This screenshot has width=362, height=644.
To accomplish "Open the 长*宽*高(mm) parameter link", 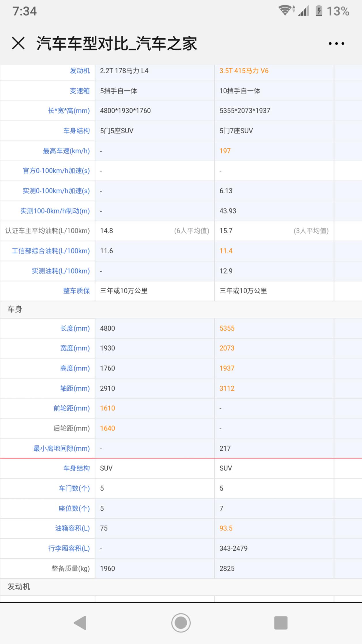I will [69, 111].
